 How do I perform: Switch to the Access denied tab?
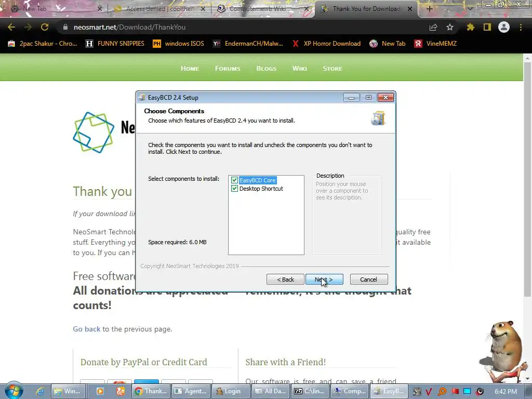159,9
